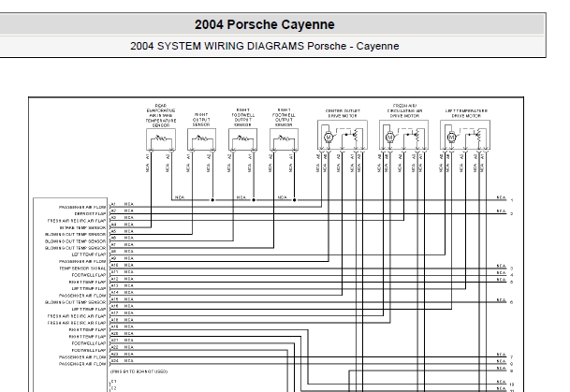Screen dimensions: 570x392
Task: Click the '(PINS B1 TO B24 NOT USED)' note
Action: pos(139,371)
